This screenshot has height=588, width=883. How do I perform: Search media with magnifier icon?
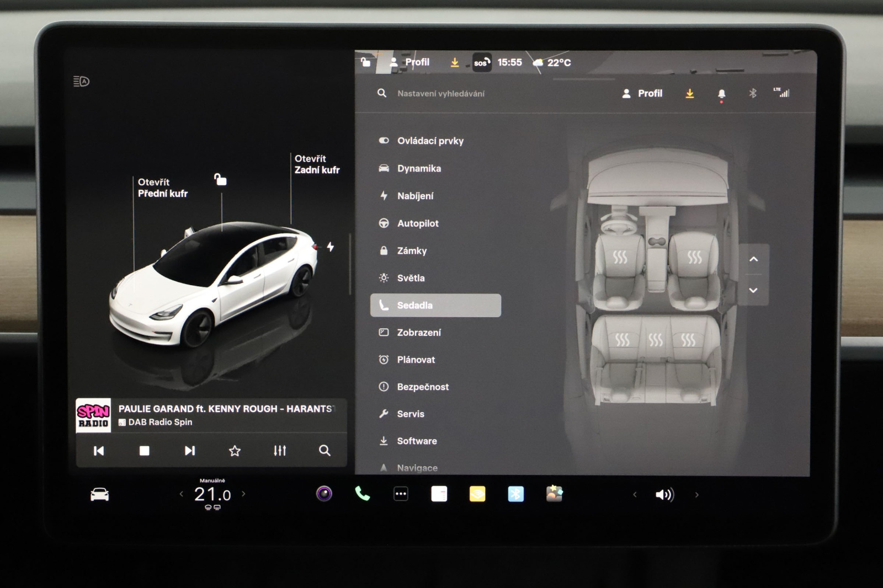click(x=325, y=451)
